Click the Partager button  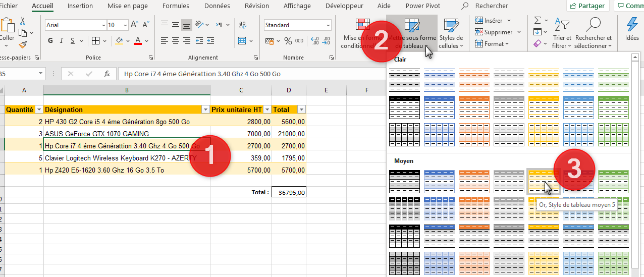(587, 6)
